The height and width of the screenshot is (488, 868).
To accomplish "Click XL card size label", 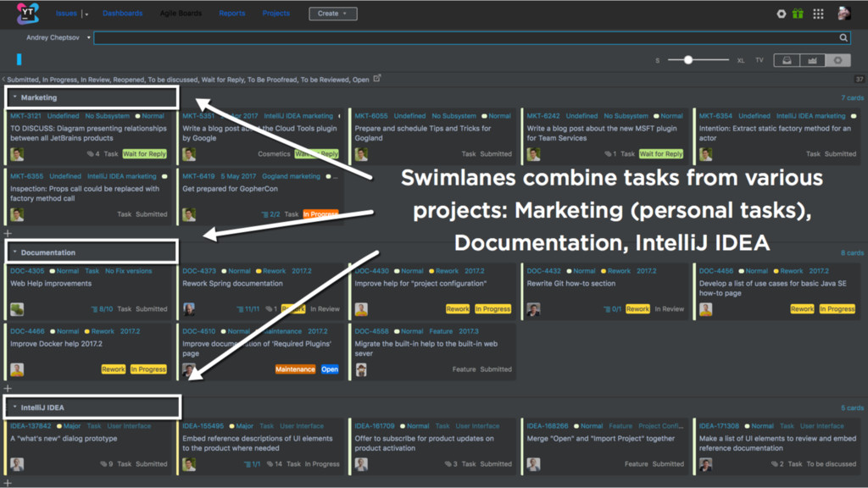I will (741, 60).
